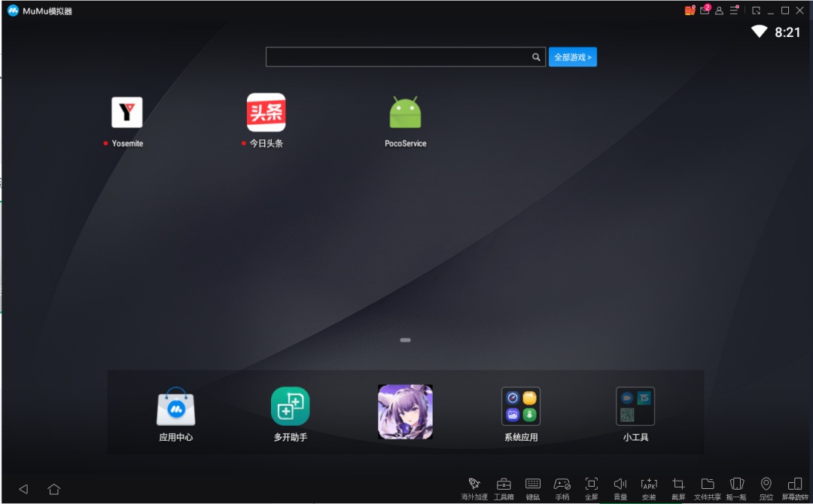Image resolution: width=813 pixels, height=504 pixels.
Task: Open the PocoService app
Action: click(406, 112)
